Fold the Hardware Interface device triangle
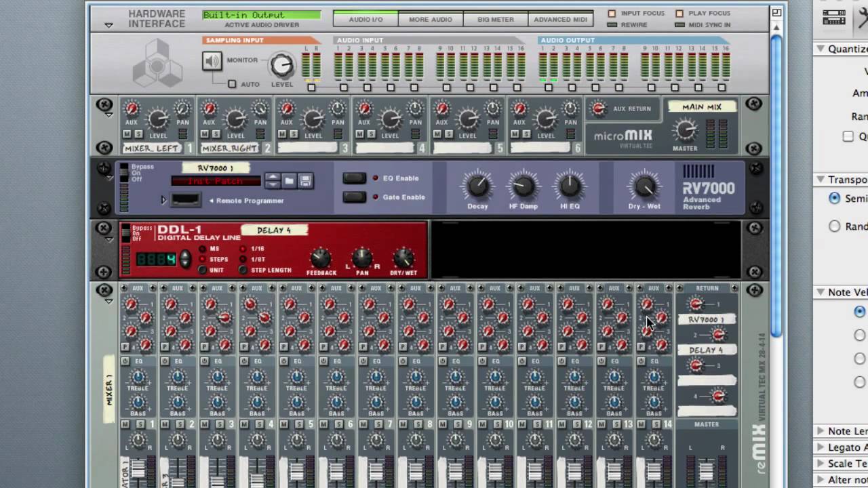 108,25
